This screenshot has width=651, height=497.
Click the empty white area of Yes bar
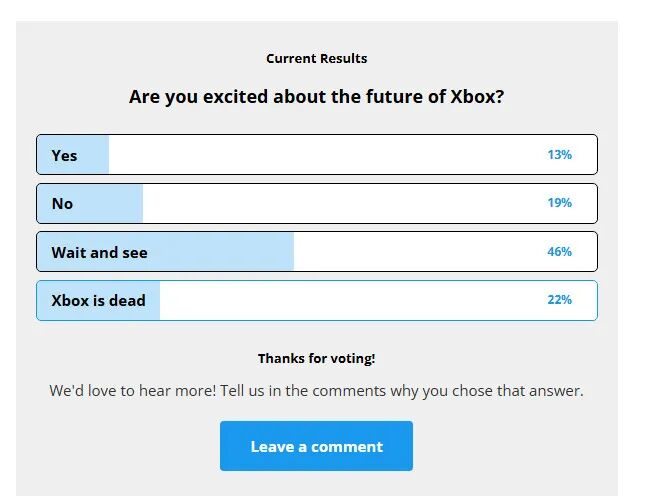(320, 155)
